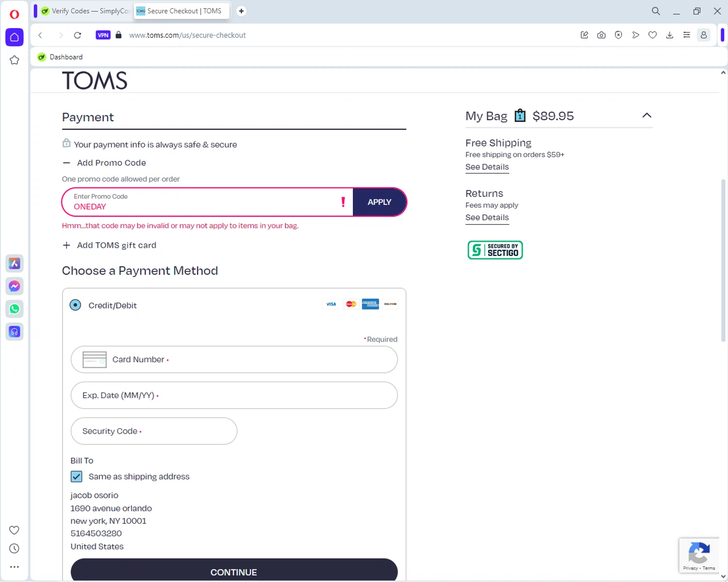Add page to bookmarks heart icon
Screen dimensions: 728x582
click(x=652, y=35)
